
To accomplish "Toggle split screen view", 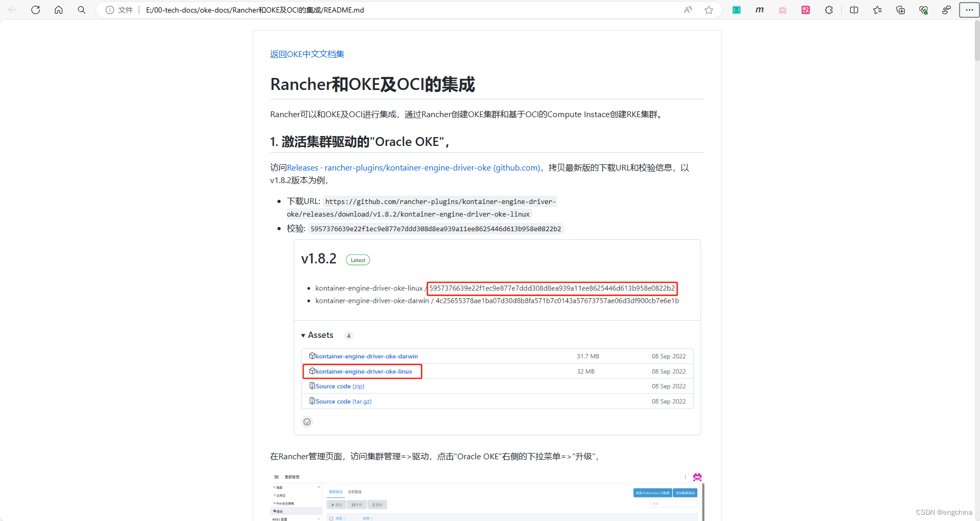I will [x=854, y=10].
